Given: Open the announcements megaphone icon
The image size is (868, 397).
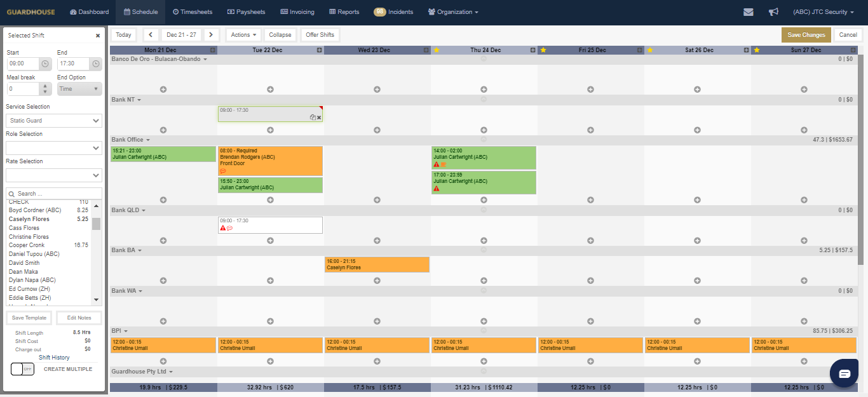Looking at the screenshot, I should pyautogui.click(x=773, y=12).
